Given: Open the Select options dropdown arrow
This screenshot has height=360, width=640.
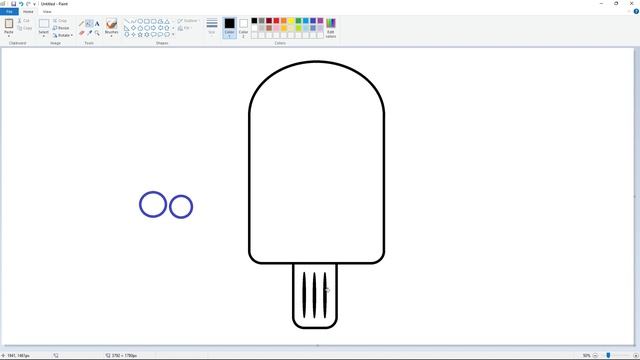Looking at the screenshot, I should (44, 36).
